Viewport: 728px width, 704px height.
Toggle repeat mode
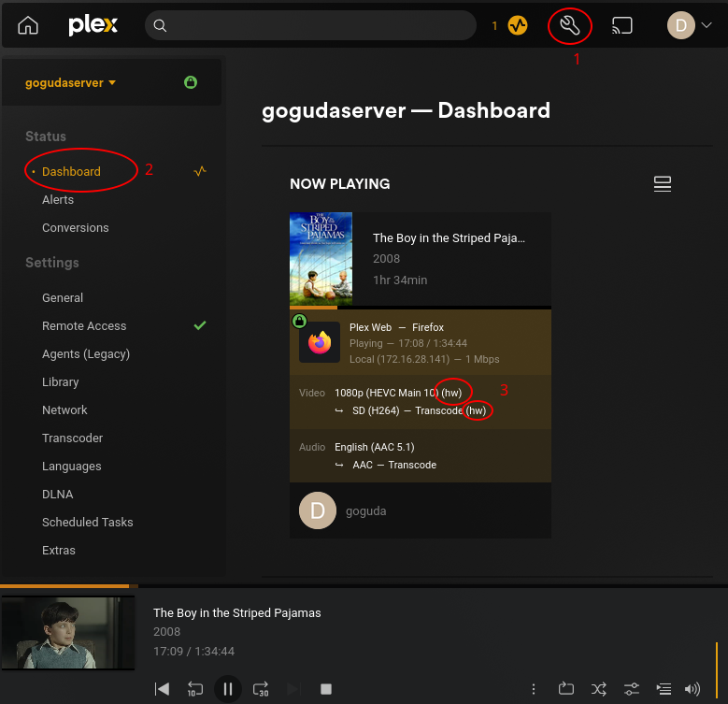pos(566,689)
